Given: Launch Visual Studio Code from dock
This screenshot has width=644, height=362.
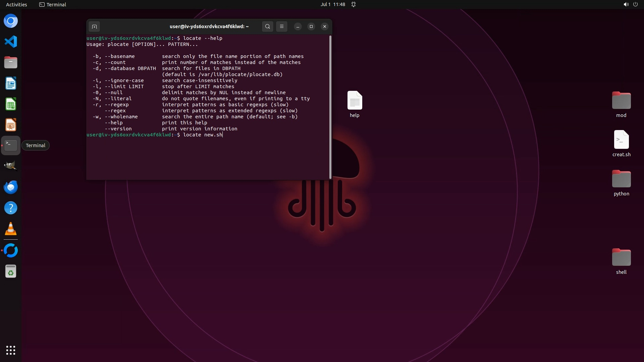Looking at the screenshot, I should coord(11,42).
